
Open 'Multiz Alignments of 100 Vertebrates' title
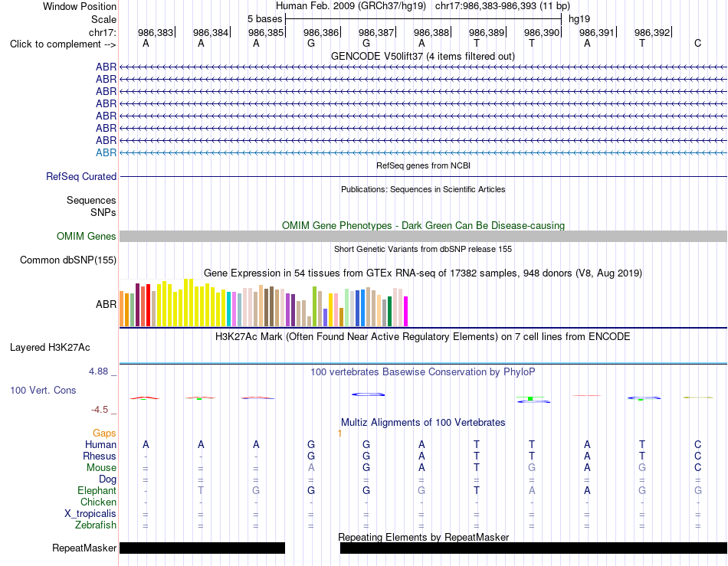[x=423, y=423]
